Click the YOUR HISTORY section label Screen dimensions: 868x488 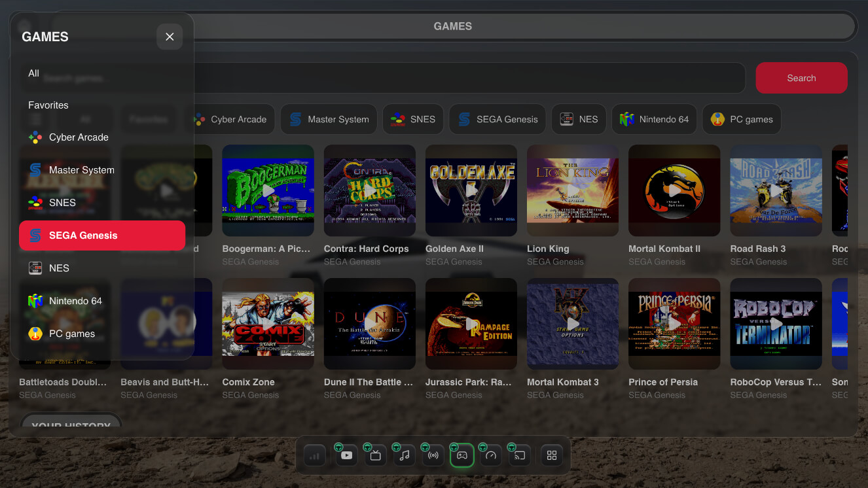(71, 425)
